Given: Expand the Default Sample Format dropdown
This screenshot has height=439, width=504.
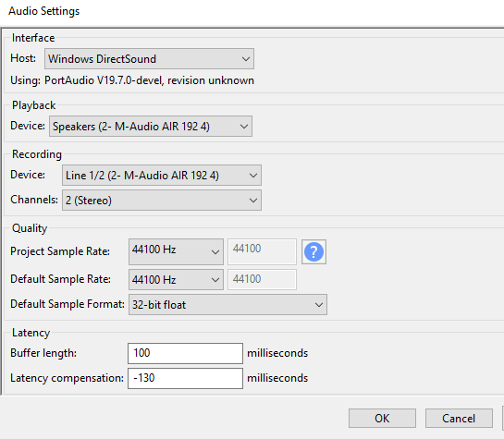Looking at the screenshot, I should coord(227,304).
